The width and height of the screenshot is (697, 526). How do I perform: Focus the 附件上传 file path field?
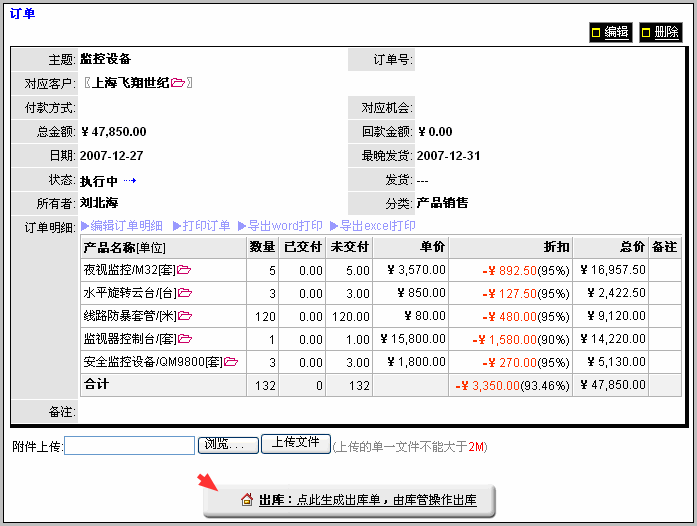coord(129,445)
